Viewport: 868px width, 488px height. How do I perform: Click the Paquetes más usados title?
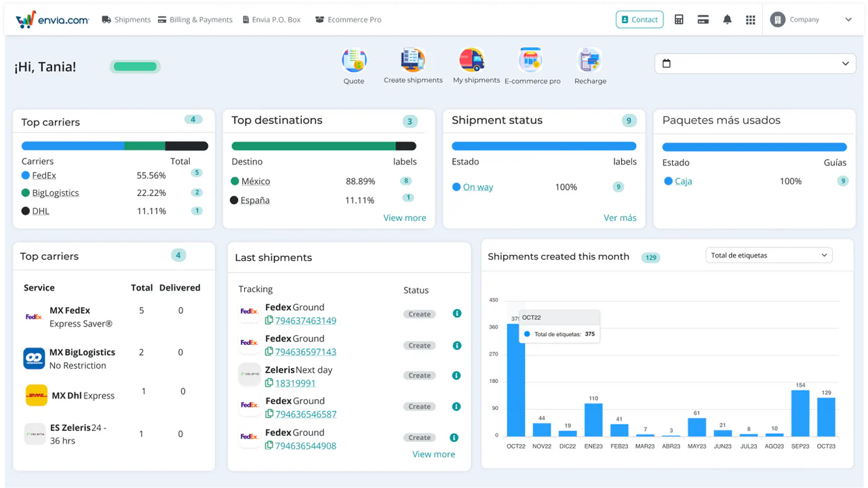[722, 120]
